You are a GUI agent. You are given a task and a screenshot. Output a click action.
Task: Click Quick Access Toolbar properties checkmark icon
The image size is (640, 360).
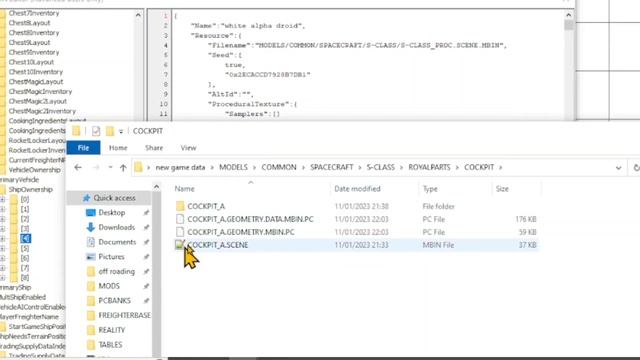(96, 131)
